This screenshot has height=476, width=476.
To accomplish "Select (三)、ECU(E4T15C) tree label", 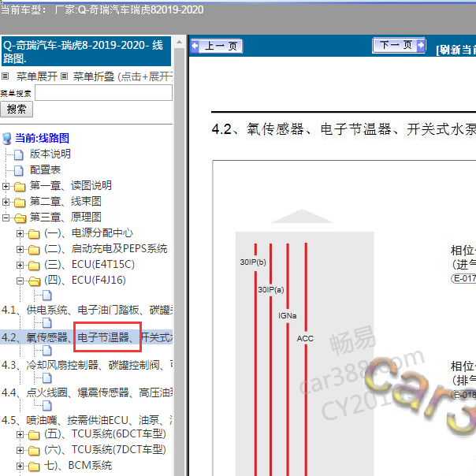I will tap(89, 265).
